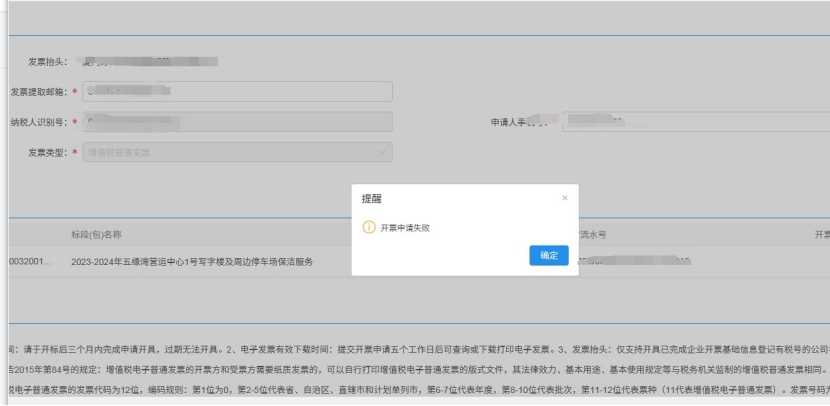Click the 0032001... cell in the table
Screen dimensions: 830x406
pyautogui.click(x=31, y=261)
